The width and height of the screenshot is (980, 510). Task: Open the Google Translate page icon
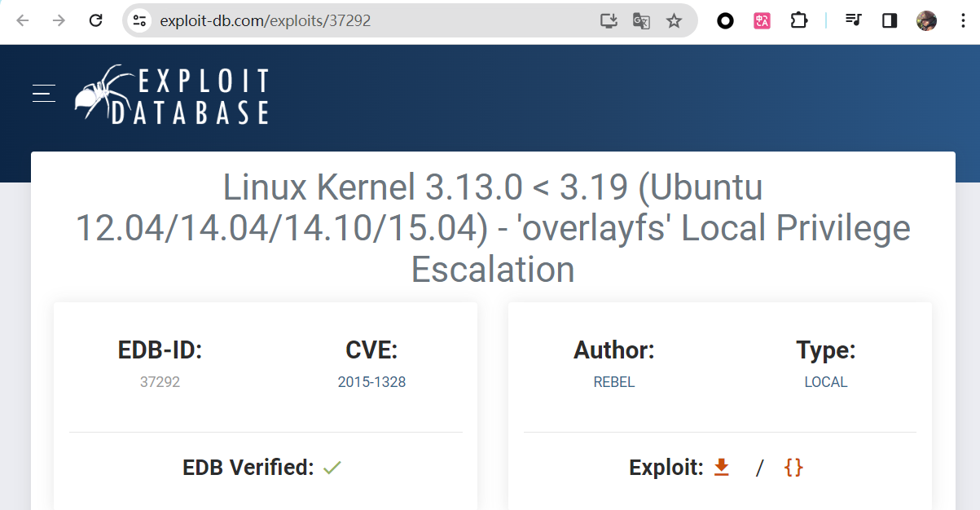(641, 21)
